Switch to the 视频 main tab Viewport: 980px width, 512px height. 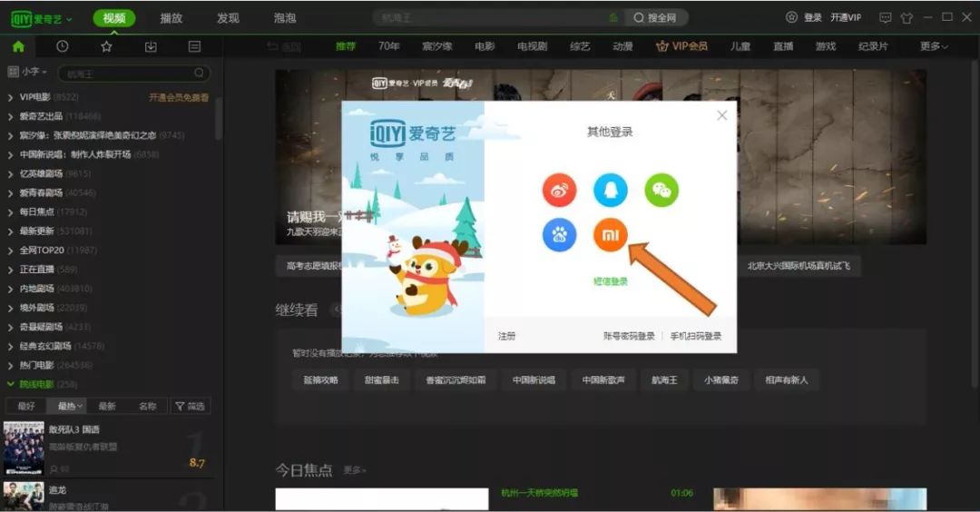114,18
